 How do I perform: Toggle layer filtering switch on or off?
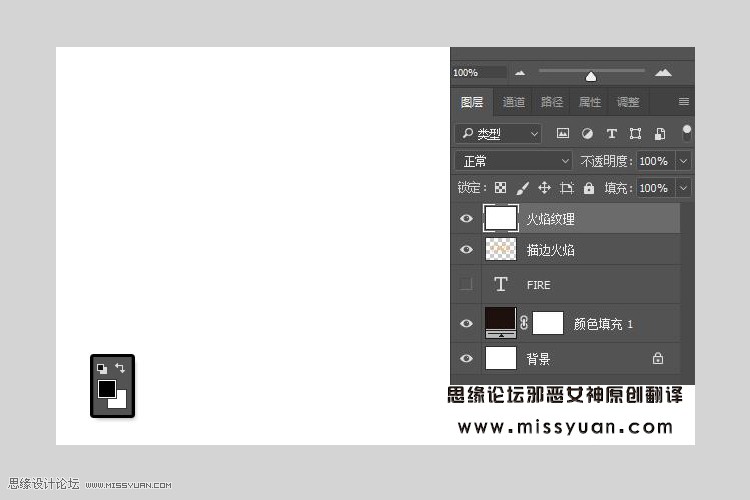tap(687, 133)
